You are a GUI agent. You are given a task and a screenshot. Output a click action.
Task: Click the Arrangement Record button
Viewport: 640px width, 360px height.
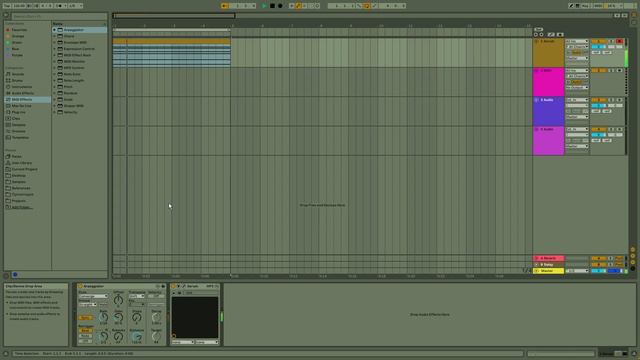point(280,6)
